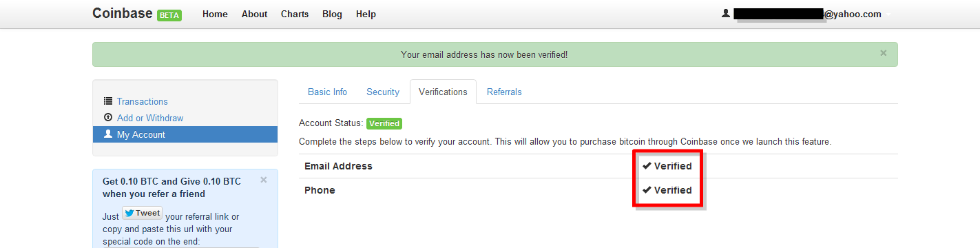Image resolution: width=980 pixels, height=248 pixels.
Task: Open the Security tab
Action: point(383,92)
